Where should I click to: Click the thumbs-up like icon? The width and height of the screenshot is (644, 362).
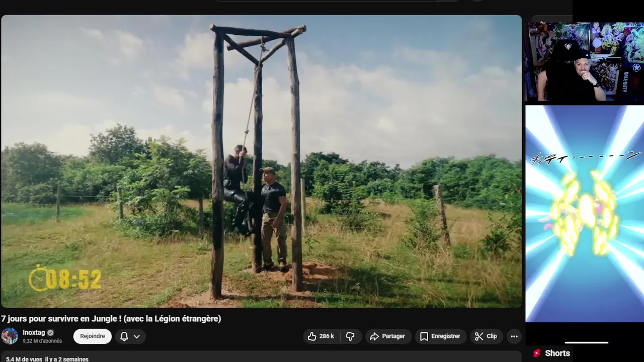pos(312,336)
